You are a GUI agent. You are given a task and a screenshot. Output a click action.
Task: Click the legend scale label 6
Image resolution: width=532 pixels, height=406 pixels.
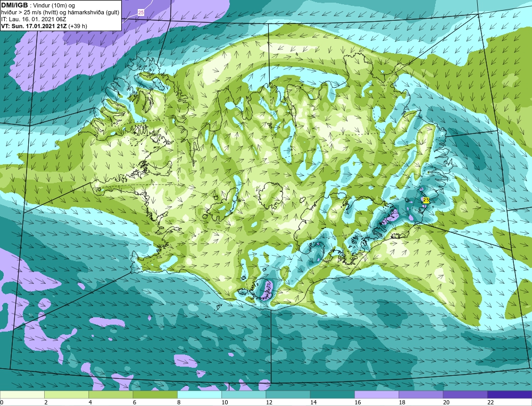tap(135, 402)
